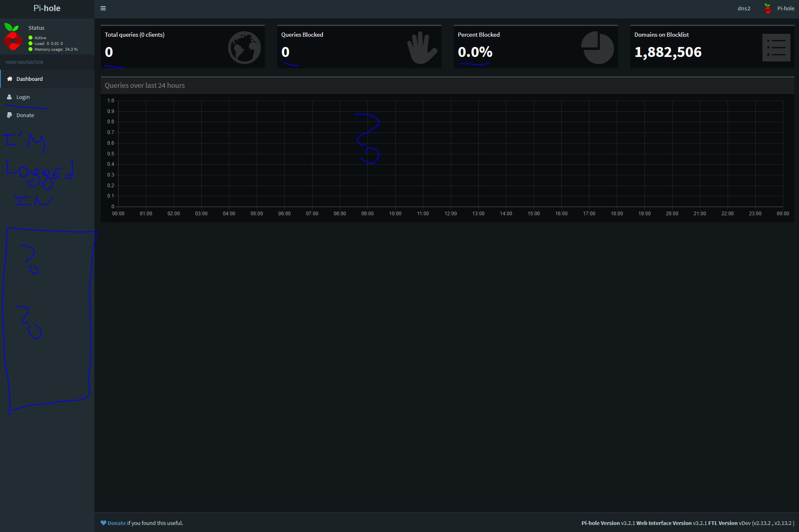The height and width of the screenshot is (532, 799).
Task: Click the globe icon on Total queries card
Action: tap(244, 47)
